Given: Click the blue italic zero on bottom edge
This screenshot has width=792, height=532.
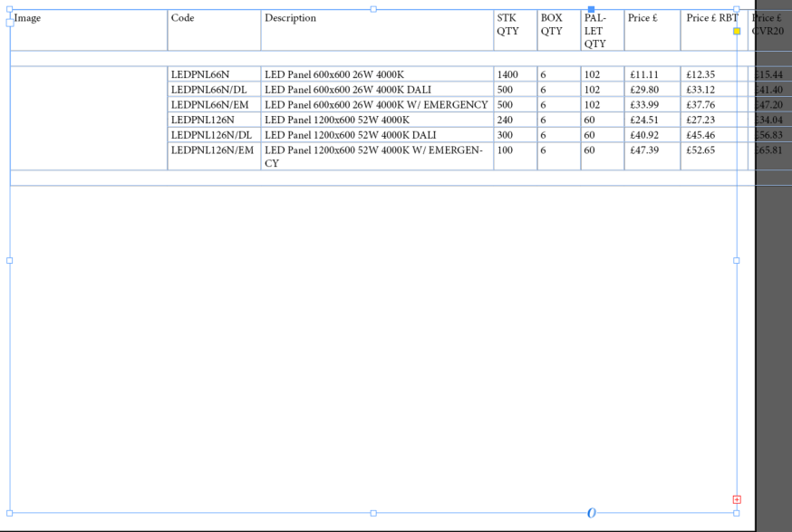Looking at the screenshot, I should point(592,513).
